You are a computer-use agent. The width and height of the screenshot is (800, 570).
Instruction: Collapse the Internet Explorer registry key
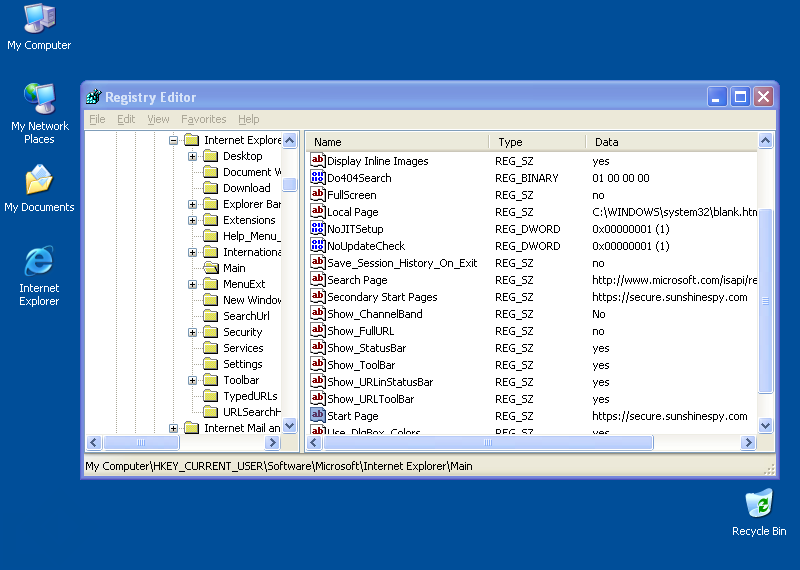pos(173,140)
